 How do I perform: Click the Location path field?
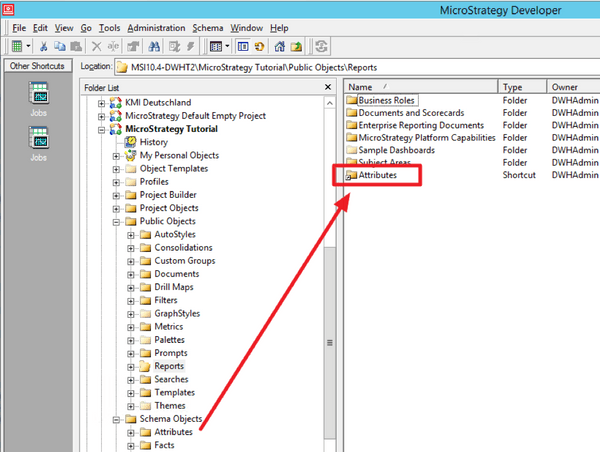357,67
